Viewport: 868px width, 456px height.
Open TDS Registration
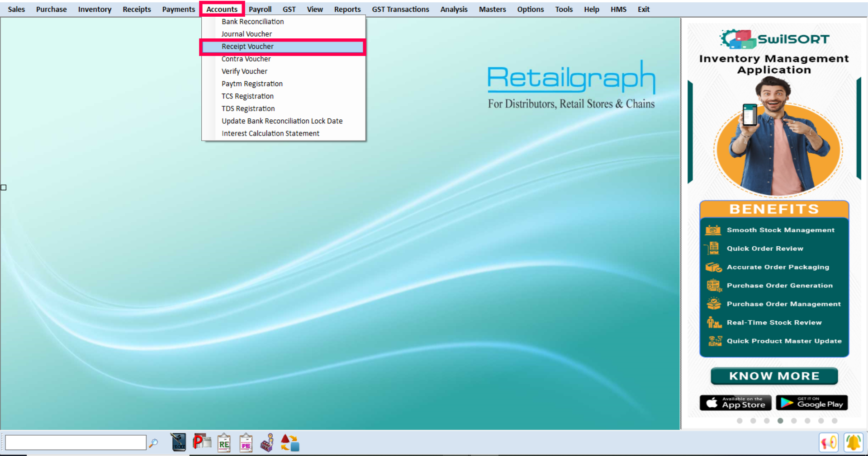point(284,108)
